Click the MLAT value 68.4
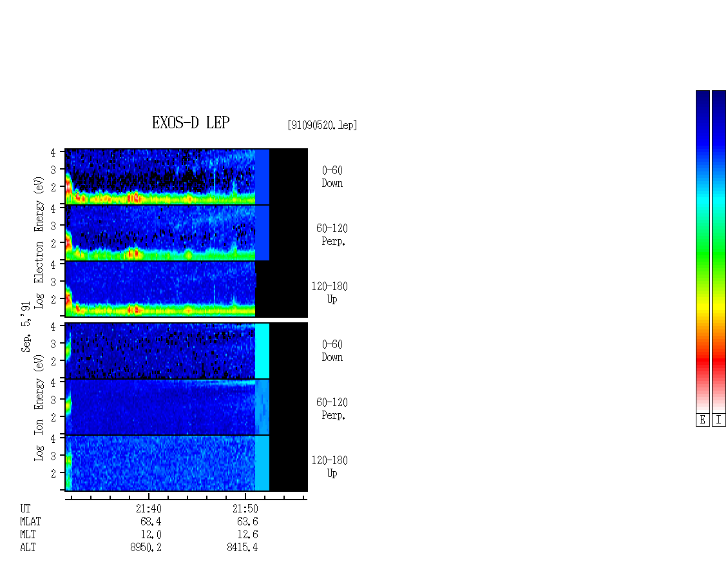Screen dimensions: 728x564 coord(151,521)
